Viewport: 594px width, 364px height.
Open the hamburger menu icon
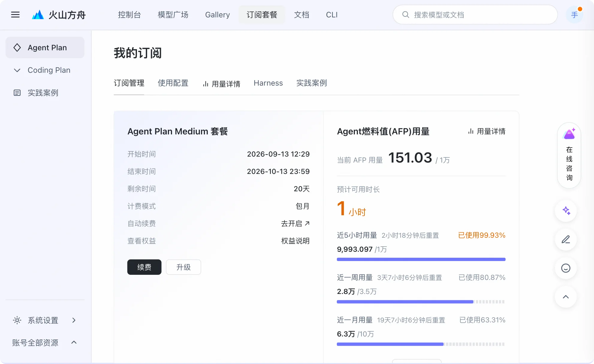point(15,15)
